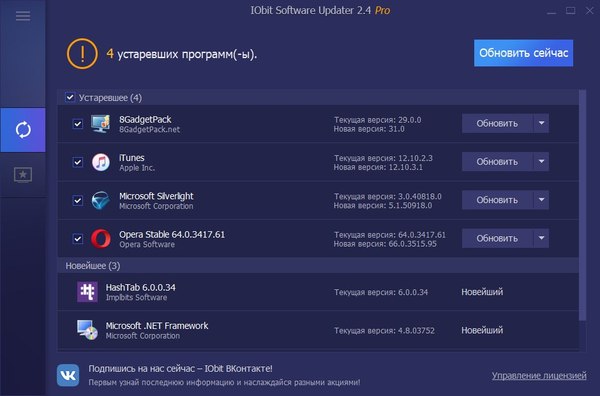Uncheck the Opera Stable checkbox

(x=78, y=238)
